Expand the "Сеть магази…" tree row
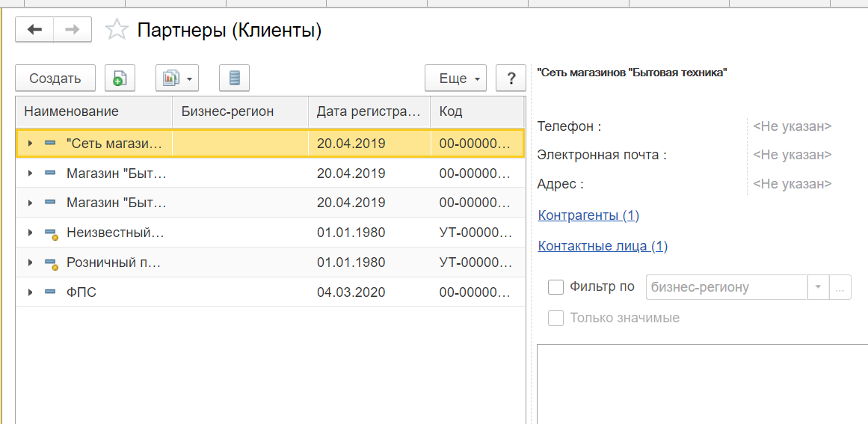This screenshot has width=868, height=424. pyautogui.click(x=31, y=144)
